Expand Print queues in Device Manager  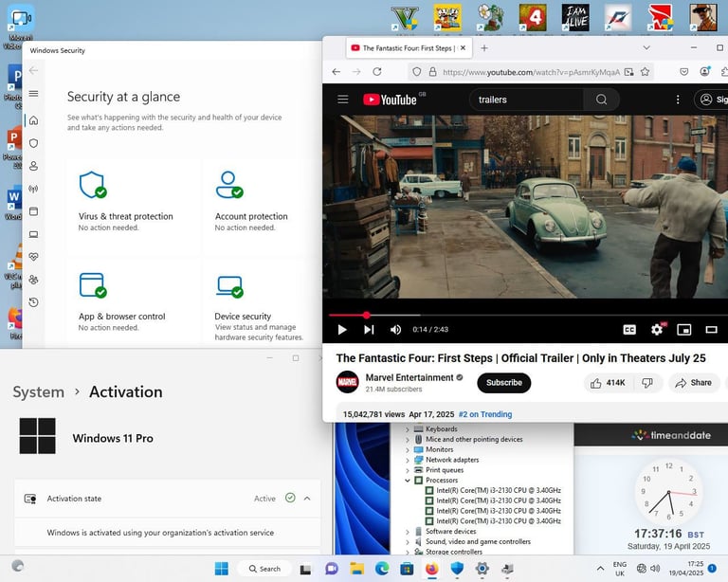coord(408,470)
